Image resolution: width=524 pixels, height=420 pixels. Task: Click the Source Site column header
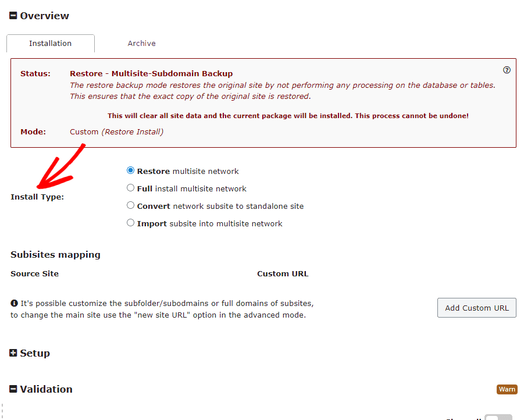[34, 273]
